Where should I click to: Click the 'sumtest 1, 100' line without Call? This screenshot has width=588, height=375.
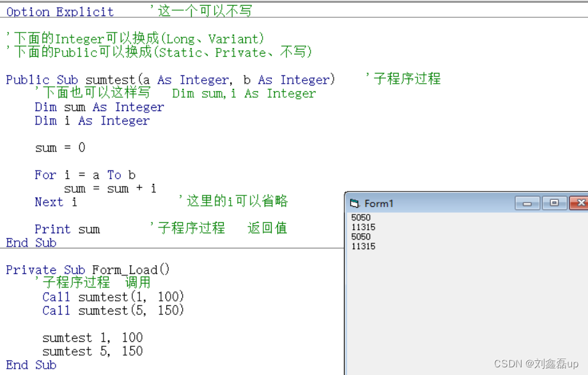pos(92,337)
